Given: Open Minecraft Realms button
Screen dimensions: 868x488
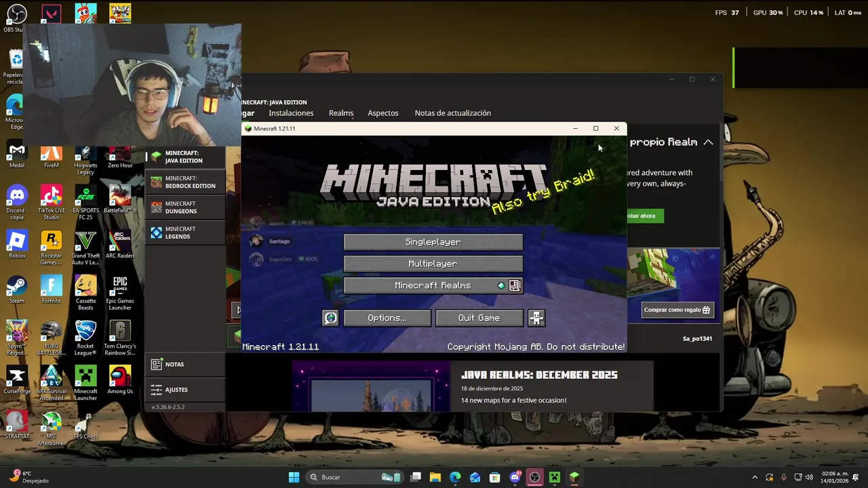Looking at the screenshot, I should tap(433, 285).
